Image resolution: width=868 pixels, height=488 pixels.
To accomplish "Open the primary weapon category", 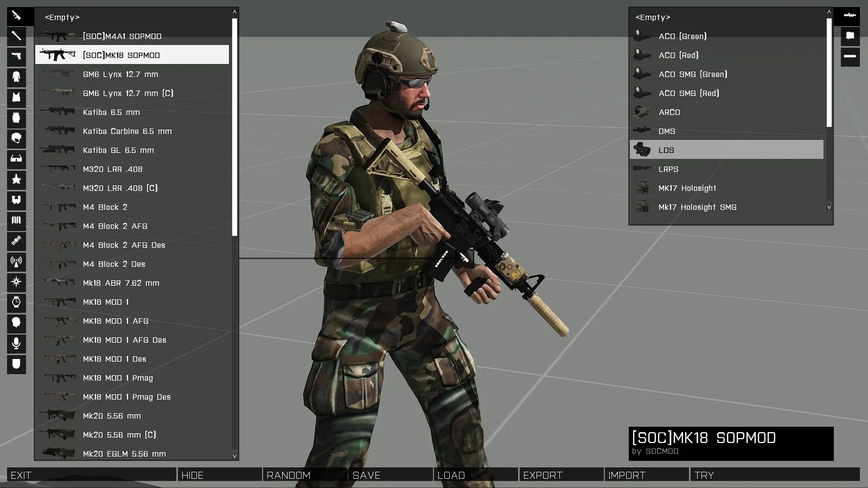I will coord(16,16).
